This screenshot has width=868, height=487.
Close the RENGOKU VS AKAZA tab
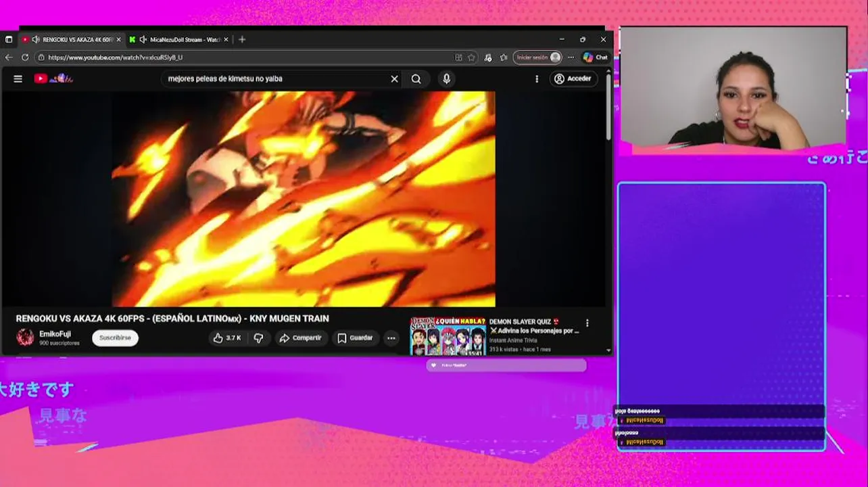[x=118, y=39]
